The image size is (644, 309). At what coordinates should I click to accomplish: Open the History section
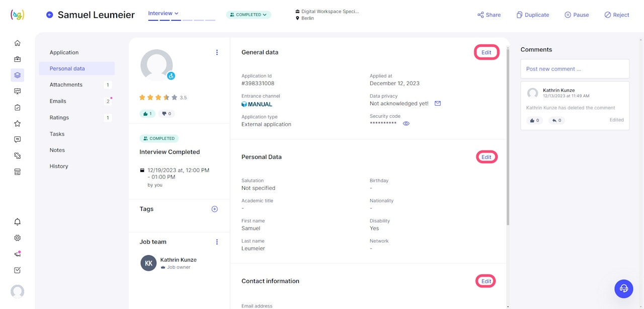[59, 166]
